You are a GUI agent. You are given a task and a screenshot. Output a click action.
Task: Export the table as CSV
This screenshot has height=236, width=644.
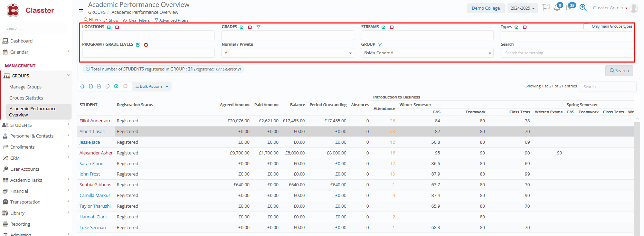pos(99,86)
